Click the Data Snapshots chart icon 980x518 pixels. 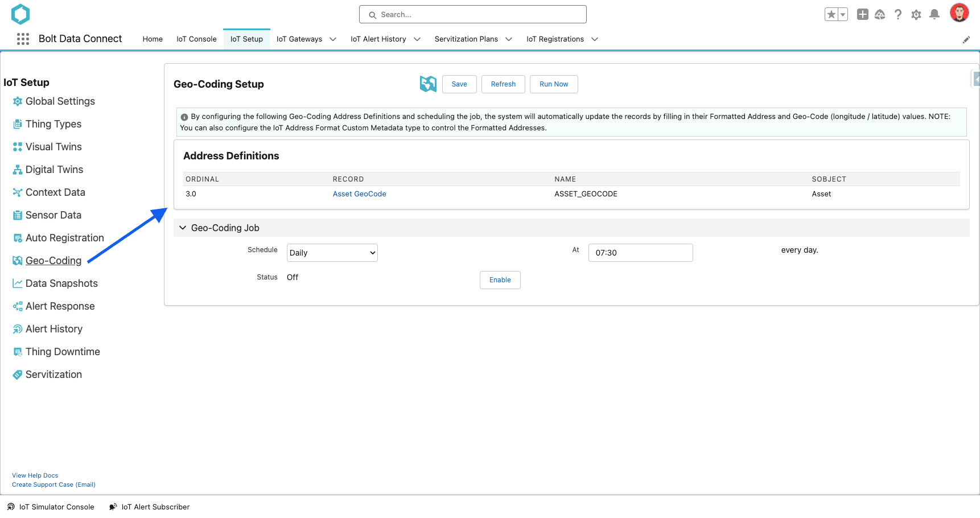pos(18,283)
